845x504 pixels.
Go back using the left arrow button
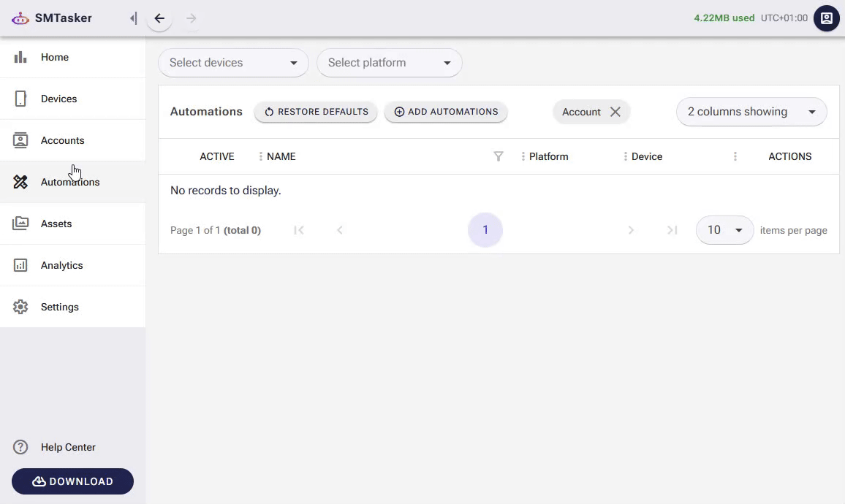(x=159, y=18)
